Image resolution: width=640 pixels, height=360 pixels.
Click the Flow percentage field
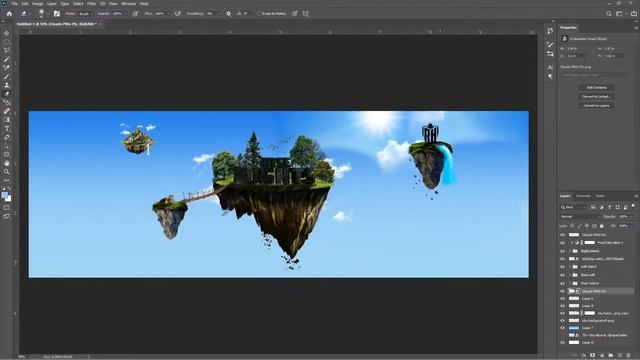click(160, 14)
